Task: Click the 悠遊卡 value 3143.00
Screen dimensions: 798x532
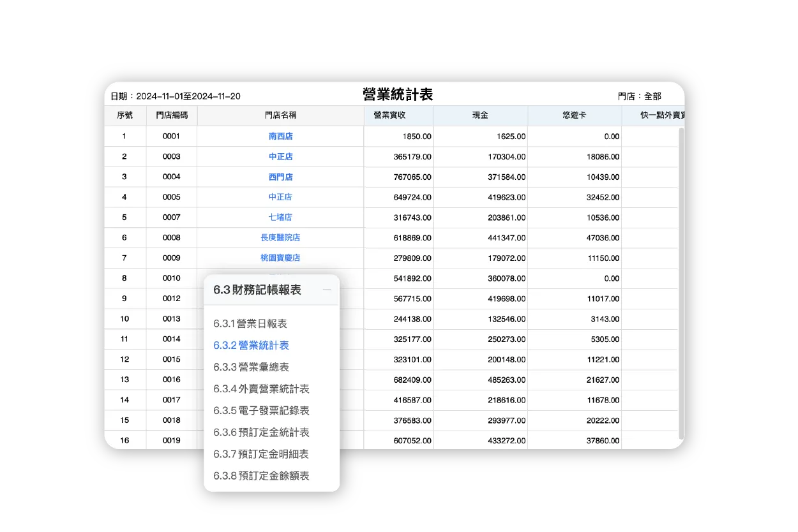Action: click(x=605, y=320)
